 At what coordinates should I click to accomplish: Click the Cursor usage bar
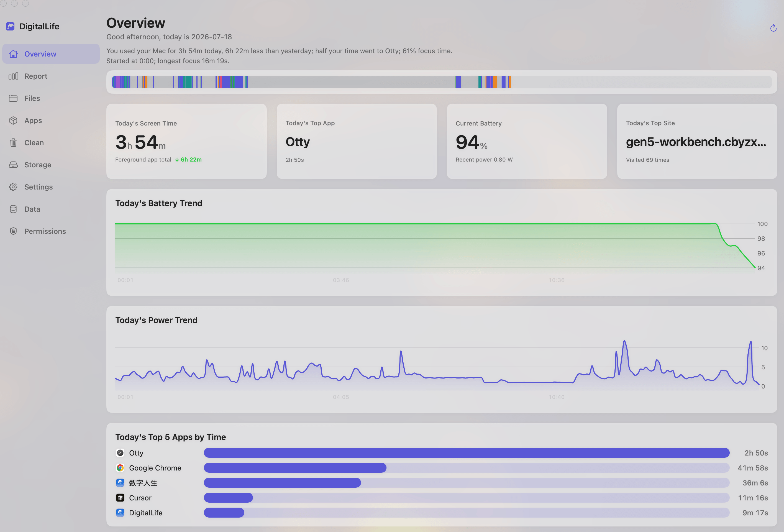click(x=467, y=498)
